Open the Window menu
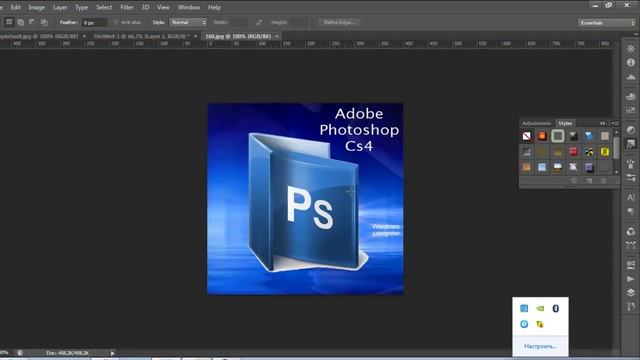 [x=189, y=7]
